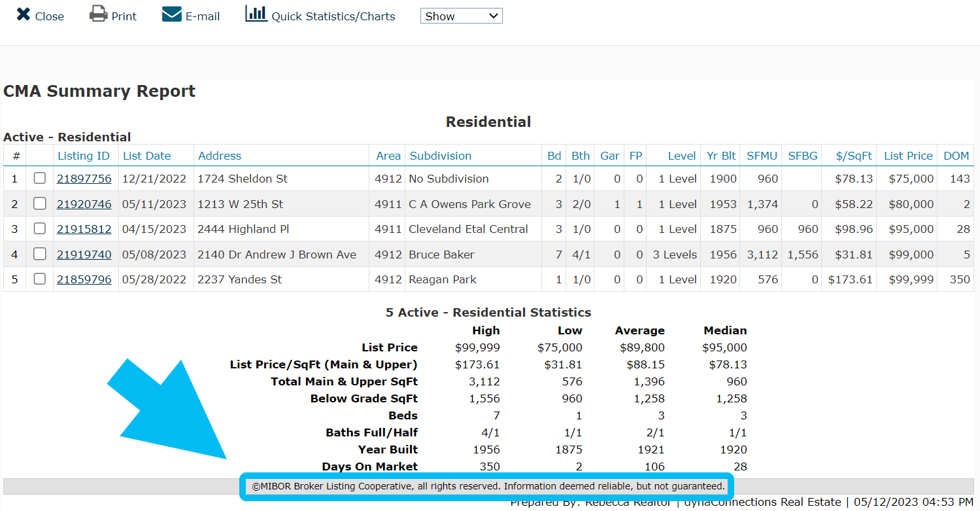This screenshot has width=980, height=511.
Task: Sort by Level column header
Action: pos(682,156)
